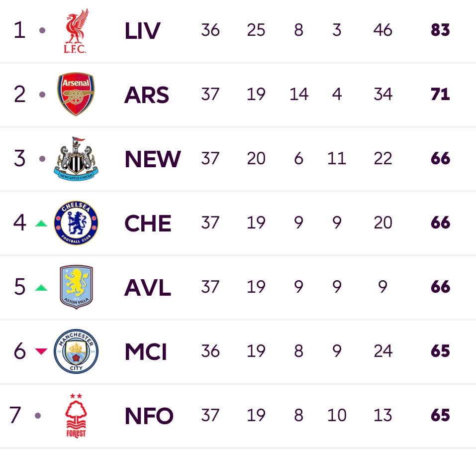
Task: Open the NFO team name
Action: point(149,416)
